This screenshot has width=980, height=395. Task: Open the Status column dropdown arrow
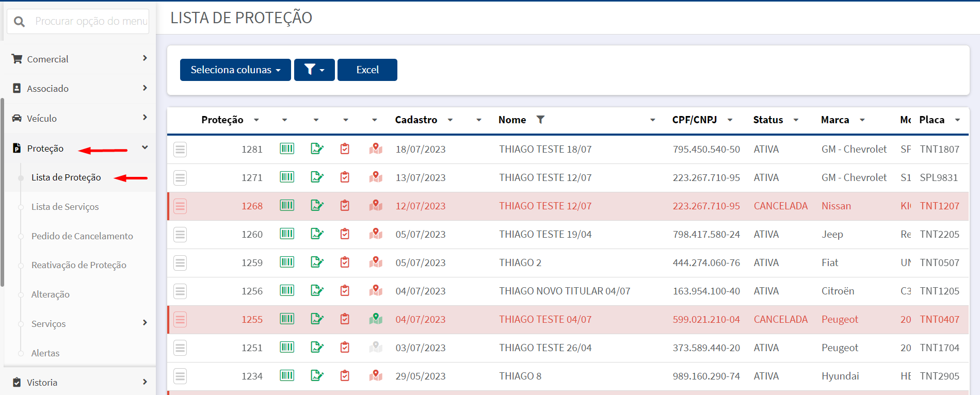[796, 120]
